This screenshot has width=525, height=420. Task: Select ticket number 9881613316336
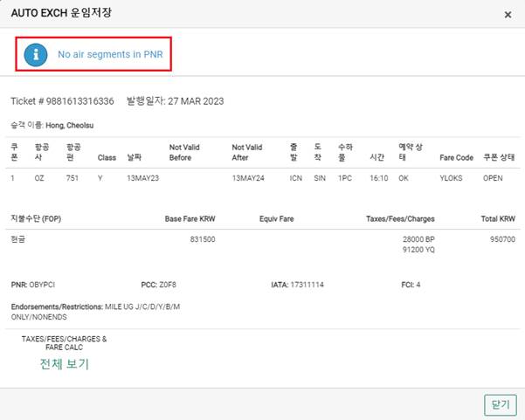(x=79, y=101)
